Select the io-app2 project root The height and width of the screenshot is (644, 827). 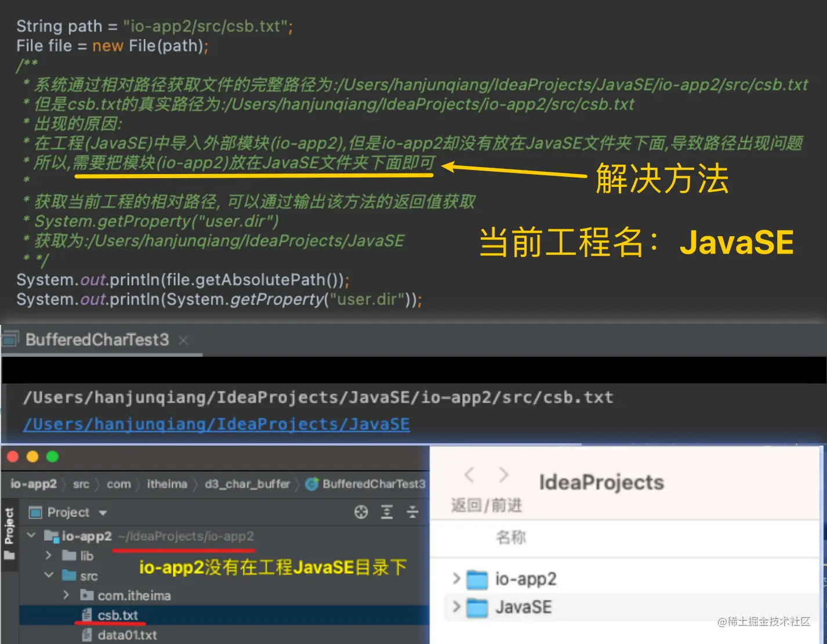coord(86,536)
